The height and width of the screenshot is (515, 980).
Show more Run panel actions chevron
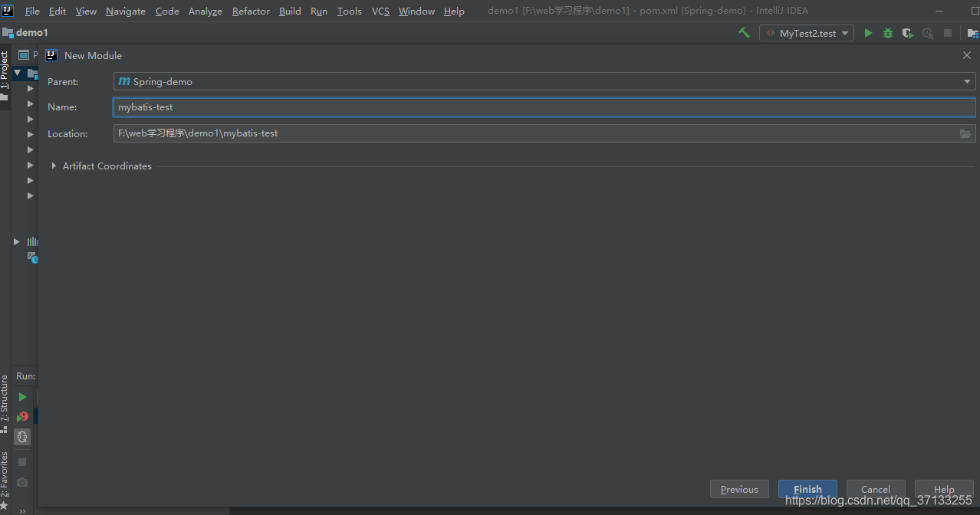click(x=22, y=510)
